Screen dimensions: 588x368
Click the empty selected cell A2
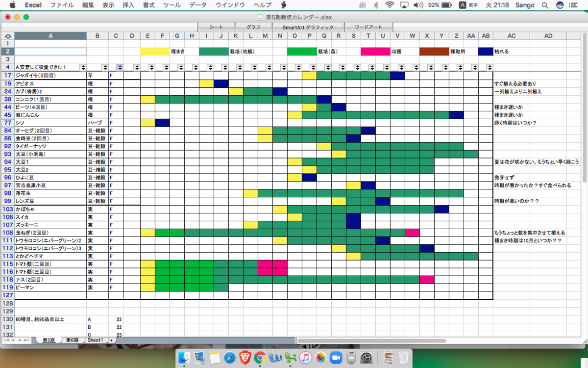click(50, 52)
